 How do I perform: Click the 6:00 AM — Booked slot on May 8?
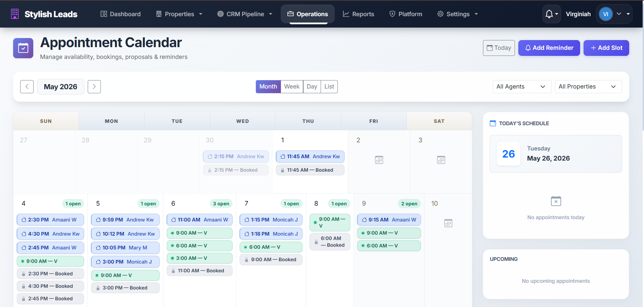click(330, 242)
